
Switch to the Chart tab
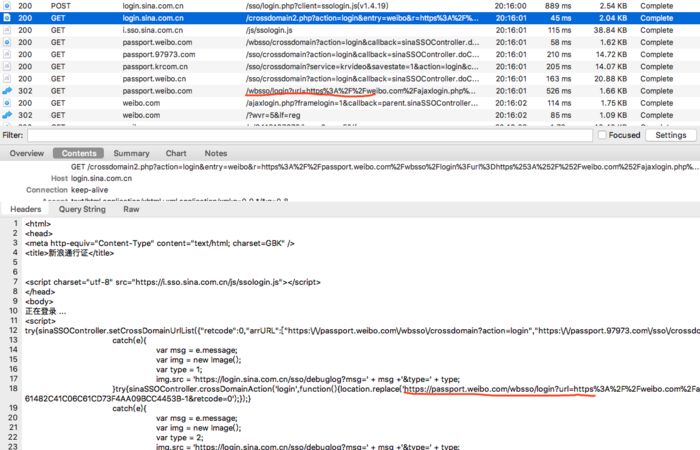176,153
